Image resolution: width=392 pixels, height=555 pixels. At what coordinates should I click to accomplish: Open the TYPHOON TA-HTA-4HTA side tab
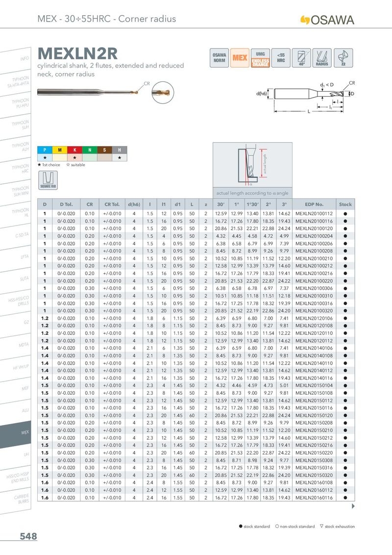point(16,82)
